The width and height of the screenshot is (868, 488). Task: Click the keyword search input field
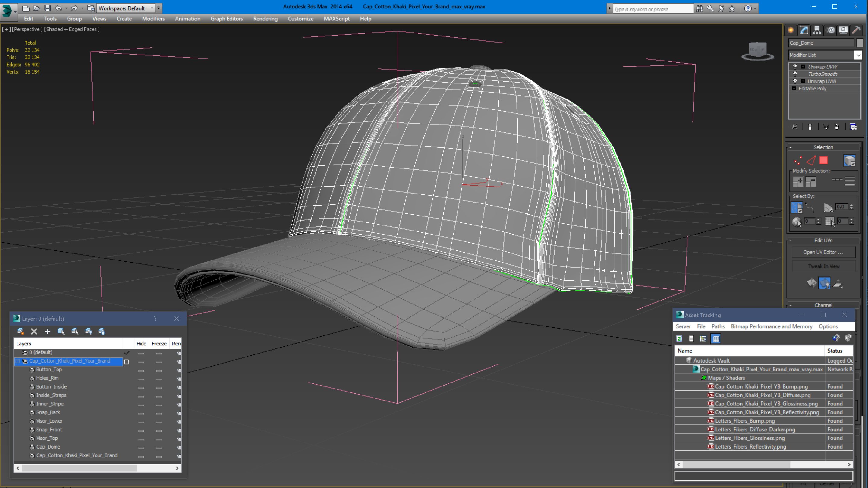tap(653, 9)
